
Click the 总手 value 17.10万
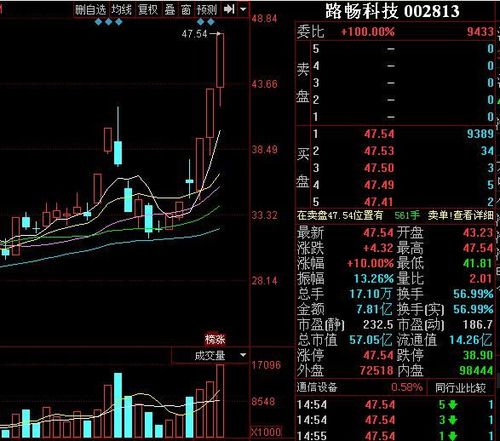coord(371,294)
